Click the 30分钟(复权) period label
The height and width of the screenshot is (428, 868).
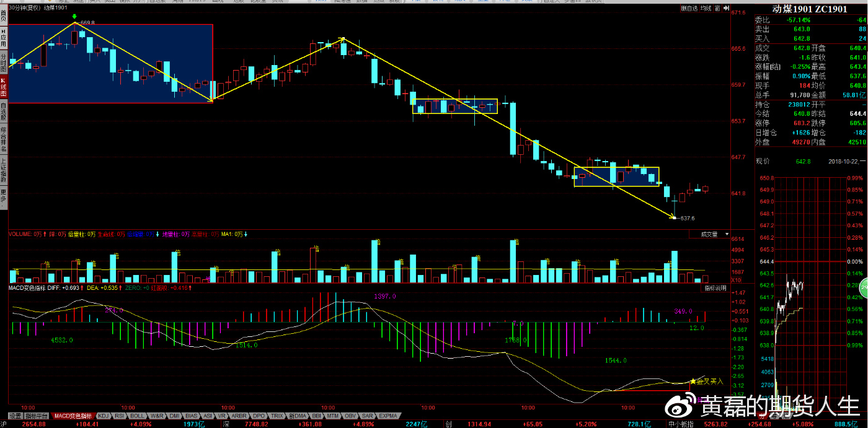[x=26, y=7]
